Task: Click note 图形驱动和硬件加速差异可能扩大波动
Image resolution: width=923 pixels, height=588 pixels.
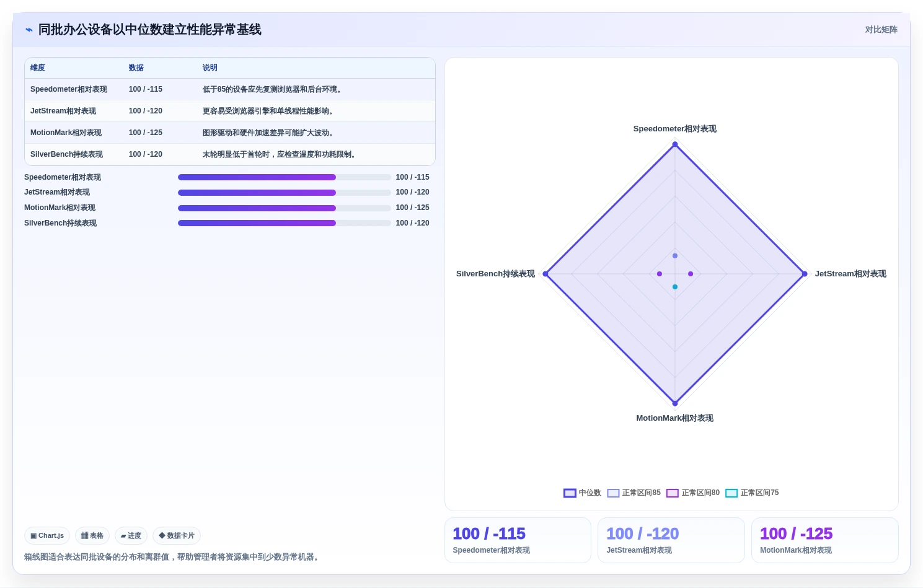Action: pos(268,133)
